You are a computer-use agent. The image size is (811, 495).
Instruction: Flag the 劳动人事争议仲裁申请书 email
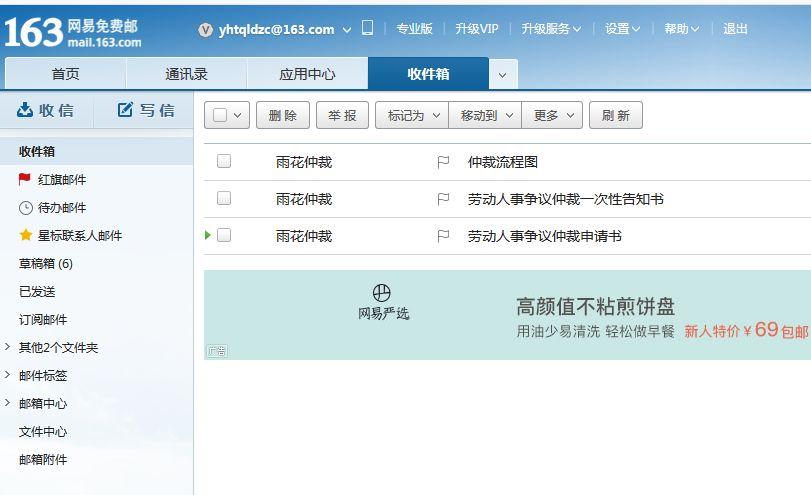443,236
